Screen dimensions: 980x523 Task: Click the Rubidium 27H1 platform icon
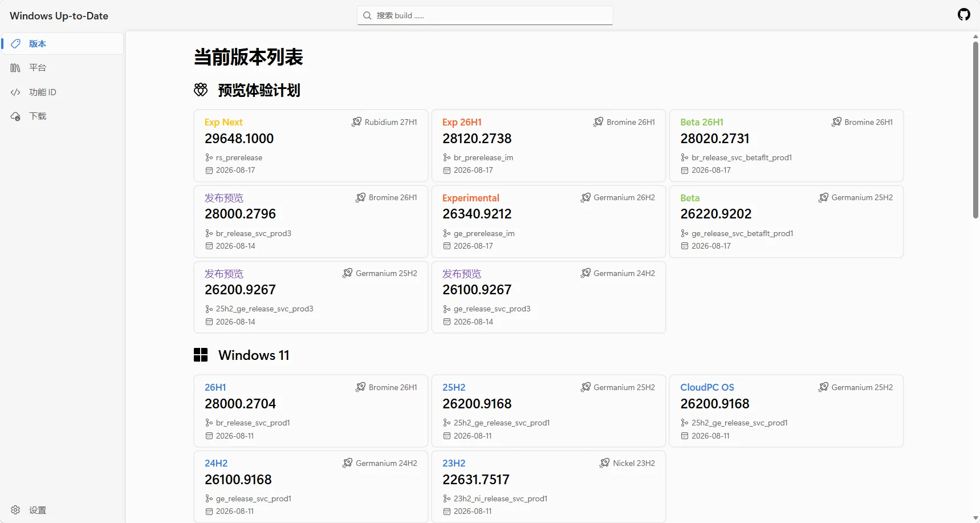coord(356,122)
